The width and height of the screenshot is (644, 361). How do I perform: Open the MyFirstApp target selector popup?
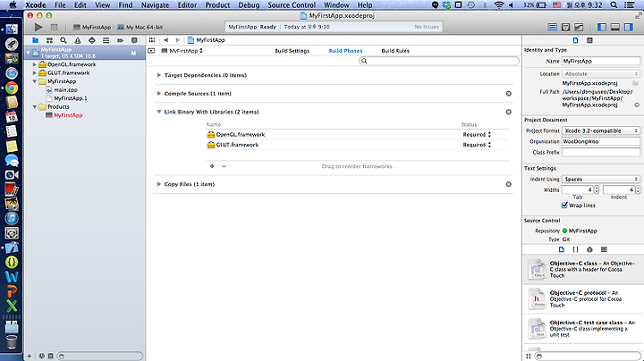click(182, 51)
